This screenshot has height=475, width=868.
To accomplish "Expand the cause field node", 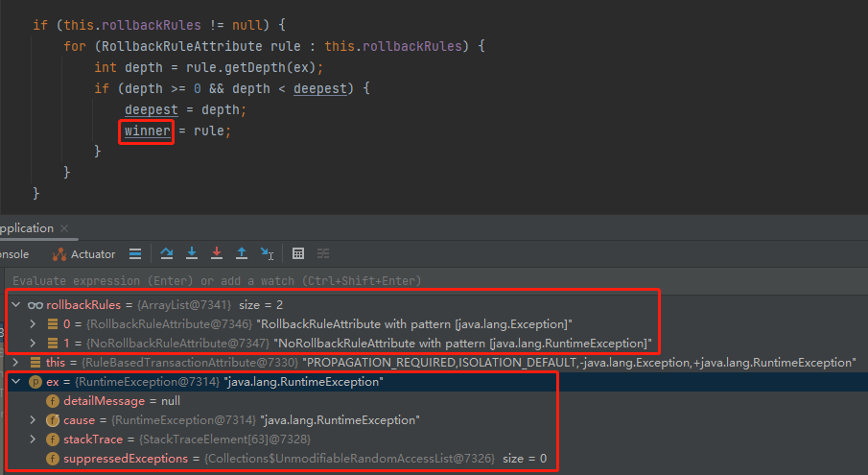I will click(x=33, y=419).
